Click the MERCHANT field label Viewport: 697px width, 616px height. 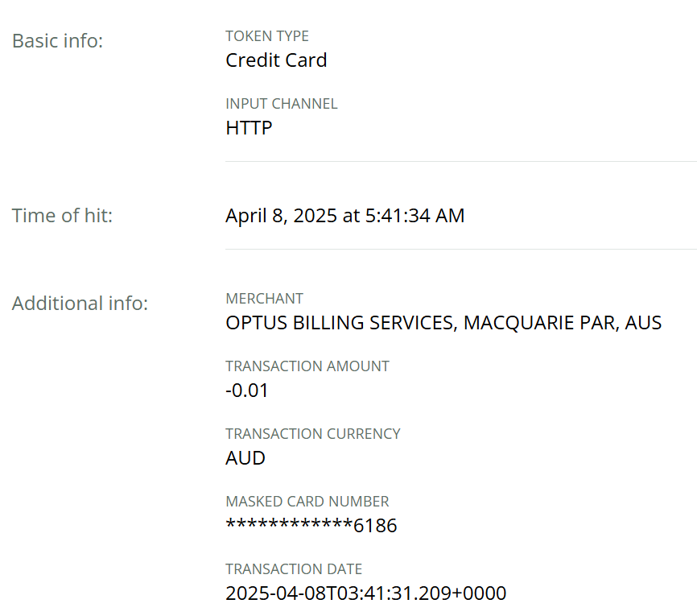pyautogui.click(x=265, y=299)
